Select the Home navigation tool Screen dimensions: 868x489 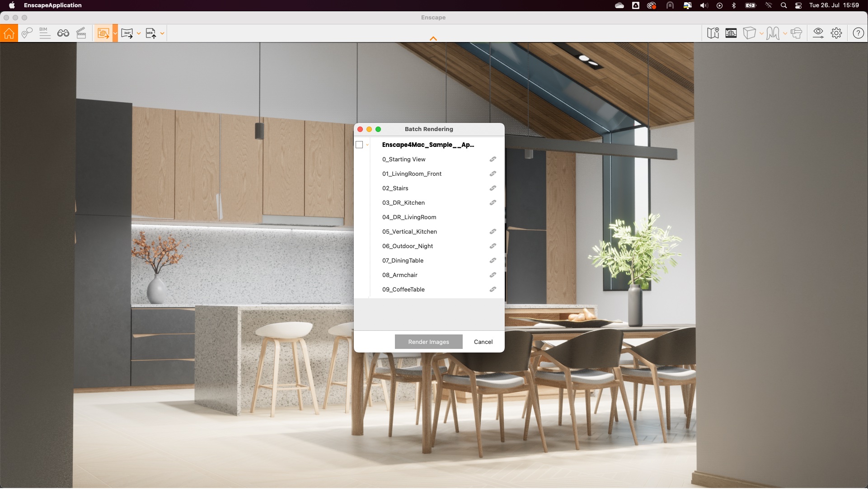point(9,33)
